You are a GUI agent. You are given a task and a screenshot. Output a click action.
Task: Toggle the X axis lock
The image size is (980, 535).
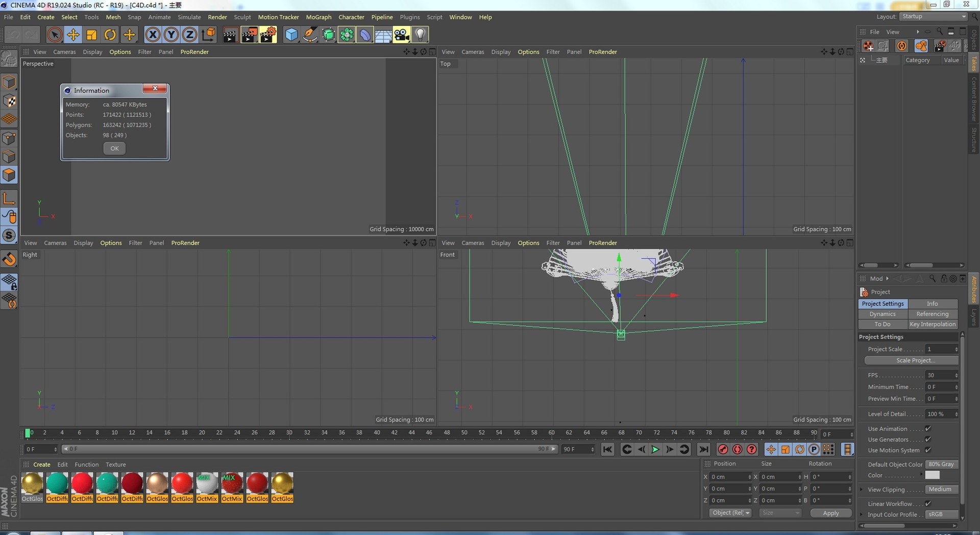(x=153, y=35)
